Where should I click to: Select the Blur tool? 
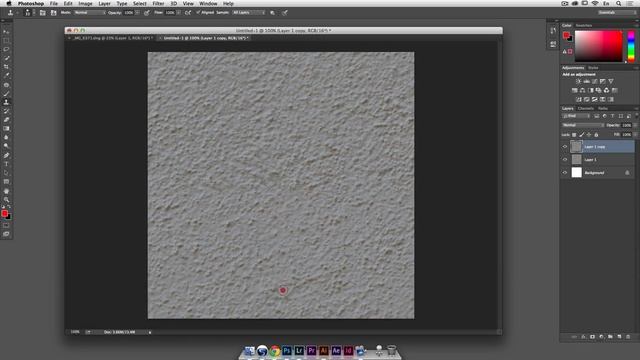pyautogui.click(x=6, y=137)
